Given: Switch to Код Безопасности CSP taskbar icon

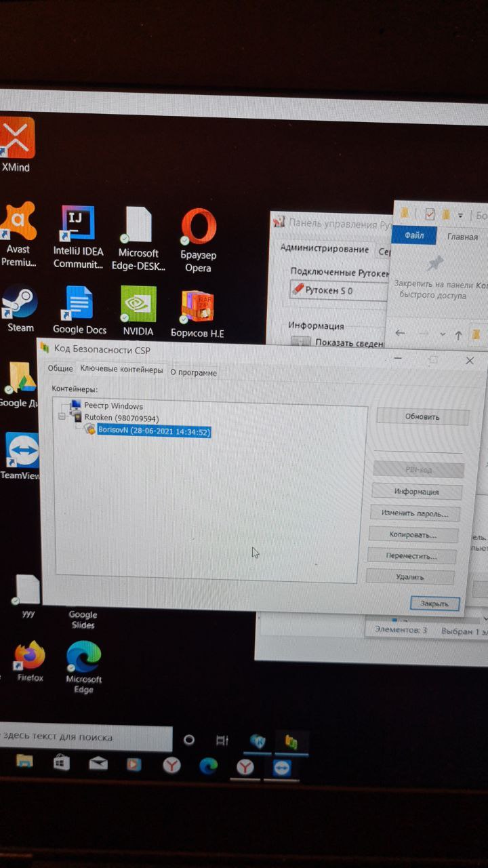Looking at the screenshot, I should [x=291, y=742].
